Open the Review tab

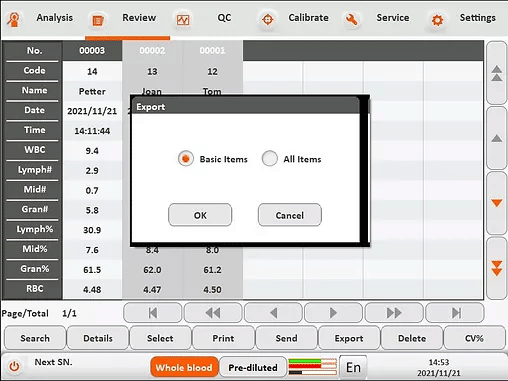(139, 18)
